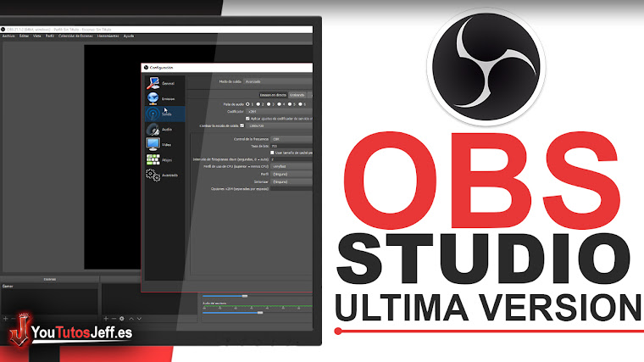Open Control de la frecuencia CBR dropdown
Screen dimensions: 644x362
(291, 139)
